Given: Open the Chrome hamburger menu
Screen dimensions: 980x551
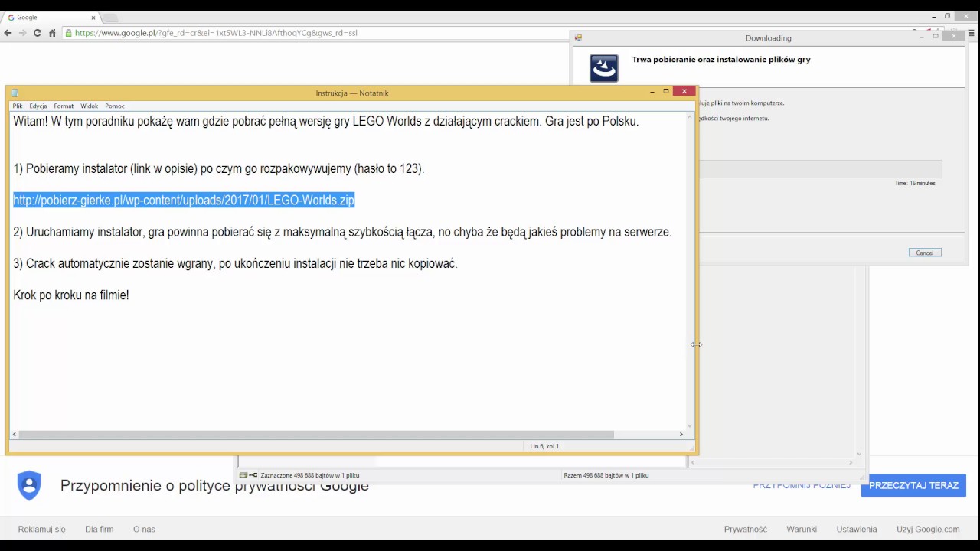Looking at the screenshot, I should pyautogui.click(x=972, y=33).
